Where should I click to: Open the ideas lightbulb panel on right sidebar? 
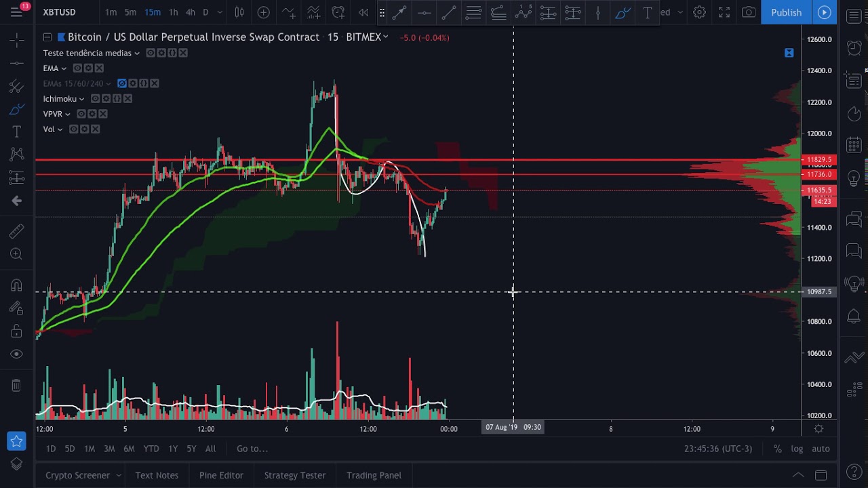click(x=854, y=178)
